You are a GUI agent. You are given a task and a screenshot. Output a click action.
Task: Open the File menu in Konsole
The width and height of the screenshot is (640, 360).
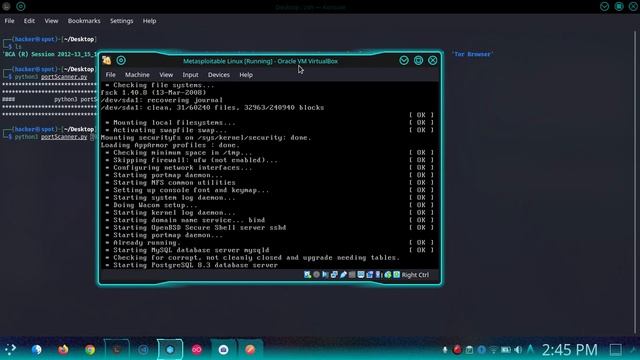9,21
